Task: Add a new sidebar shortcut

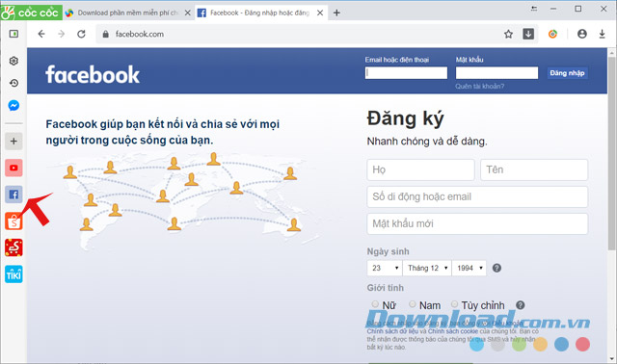Action: tap(13, 142)
